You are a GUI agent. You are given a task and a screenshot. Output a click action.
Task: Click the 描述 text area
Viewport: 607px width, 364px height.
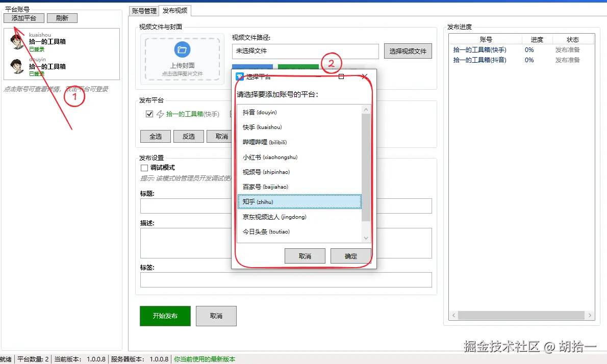point(186,243)
